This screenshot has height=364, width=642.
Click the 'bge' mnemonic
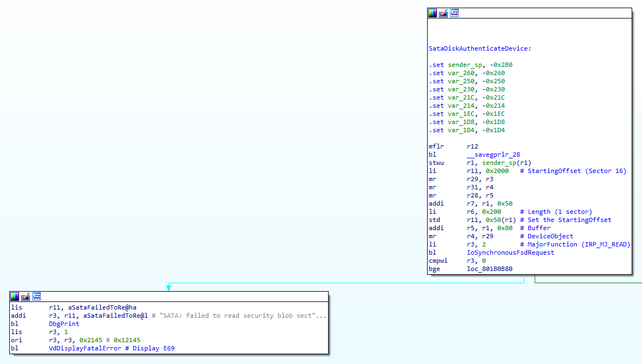coord(434,269)
